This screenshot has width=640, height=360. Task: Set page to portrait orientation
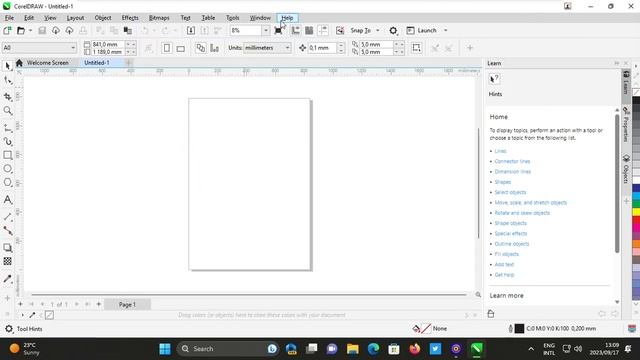click(x=167, y=48)
